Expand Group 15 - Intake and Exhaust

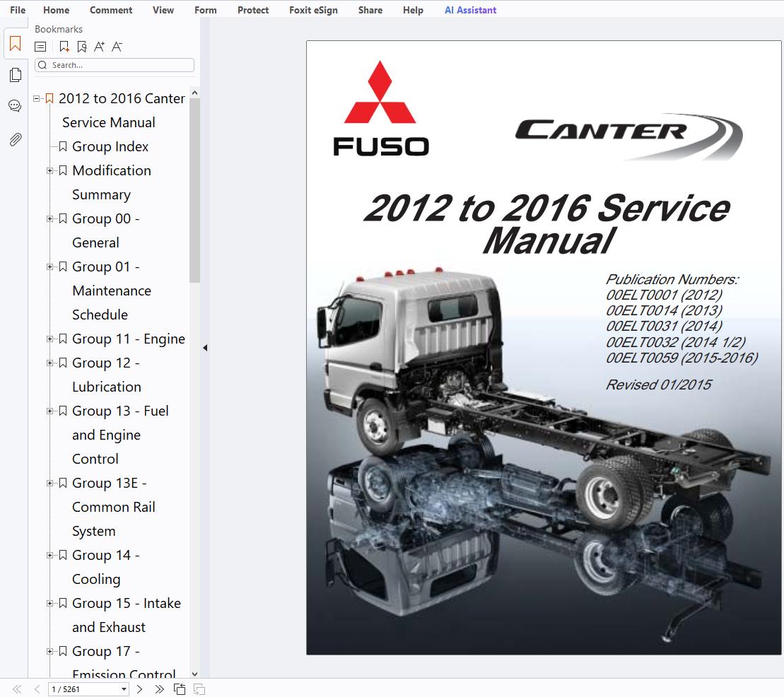(x=49, y=603)
